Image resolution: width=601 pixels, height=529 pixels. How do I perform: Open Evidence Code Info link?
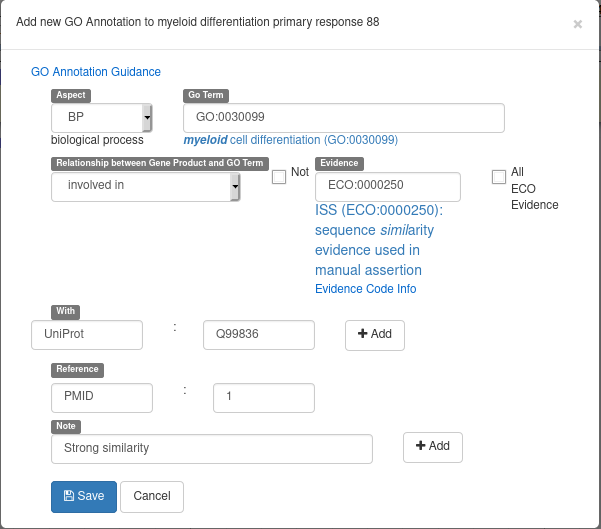pyautogui.click(x=365, y=289)
